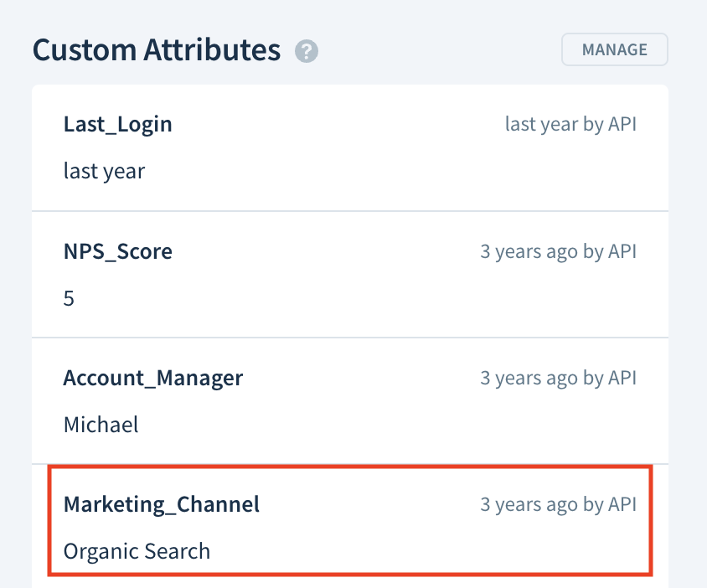Click the Custom Attributes section heading

pos(157,49)
